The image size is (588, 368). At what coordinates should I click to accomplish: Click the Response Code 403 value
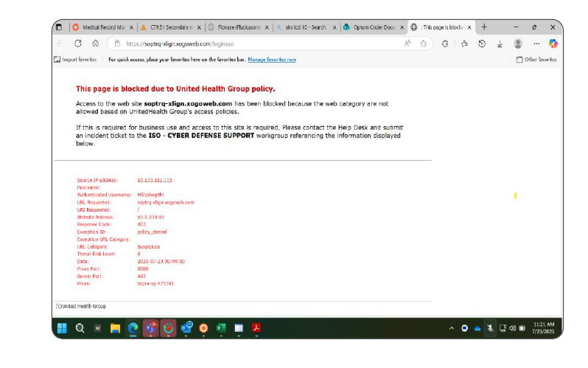(x=141, y=224)
